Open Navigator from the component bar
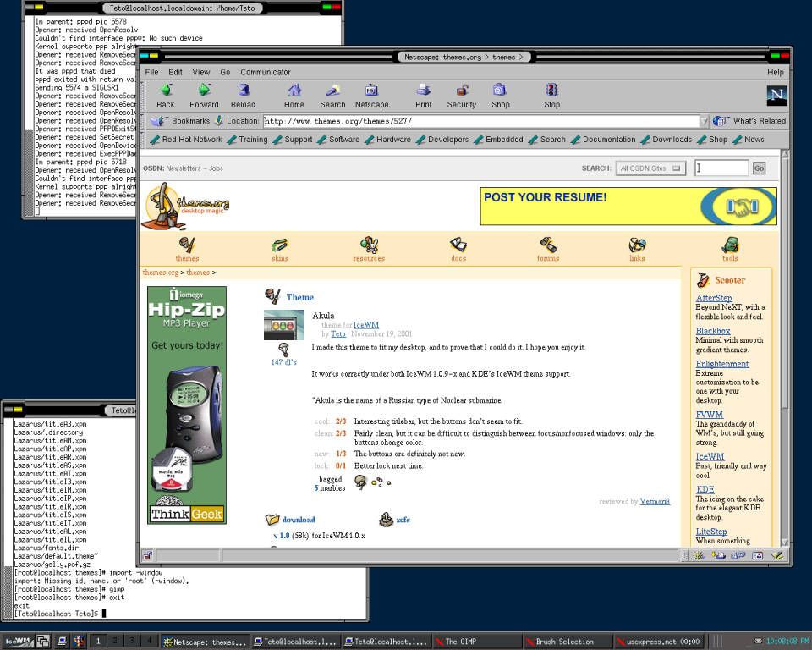Image resolution: width=812 pixels, height=650 pixels. tap(699, 556)
